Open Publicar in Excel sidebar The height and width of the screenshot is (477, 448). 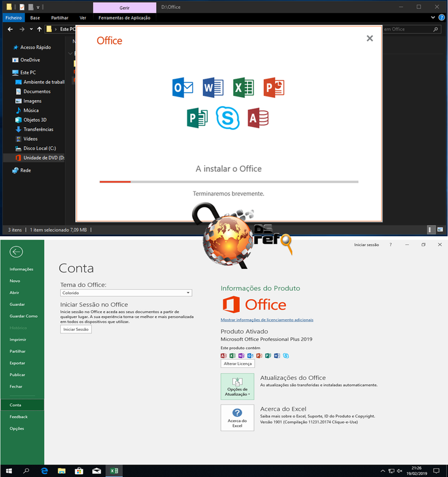17,375
